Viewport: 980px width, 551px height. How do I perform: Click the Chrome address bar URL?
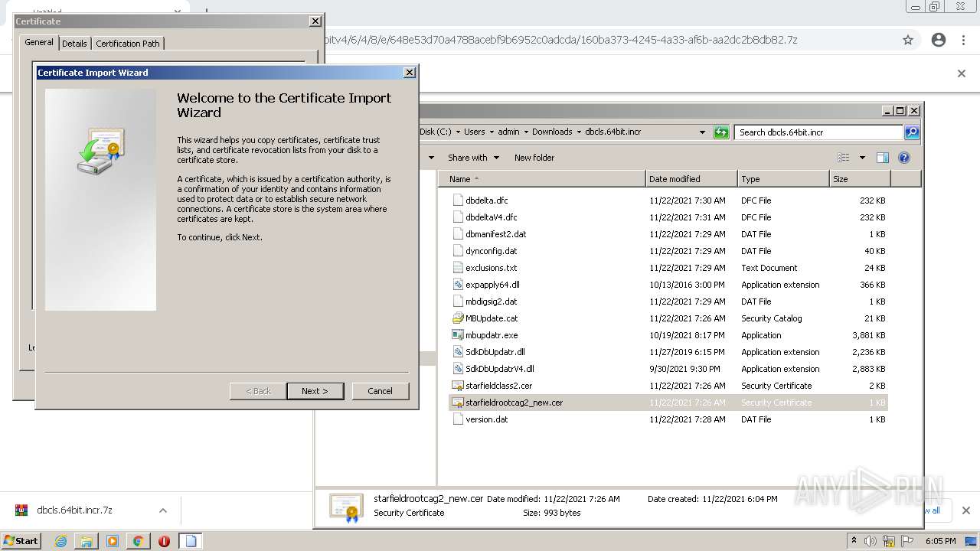(561, 40)
